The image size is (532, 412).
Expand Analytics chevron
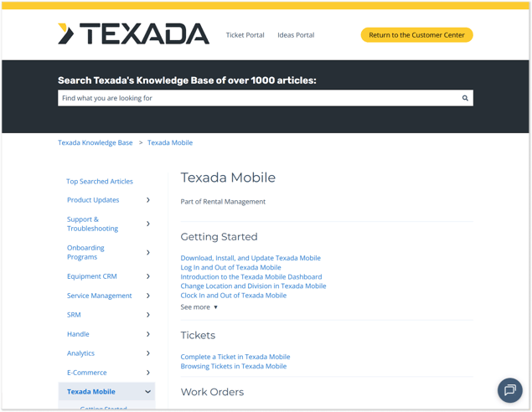click(148, 353)
